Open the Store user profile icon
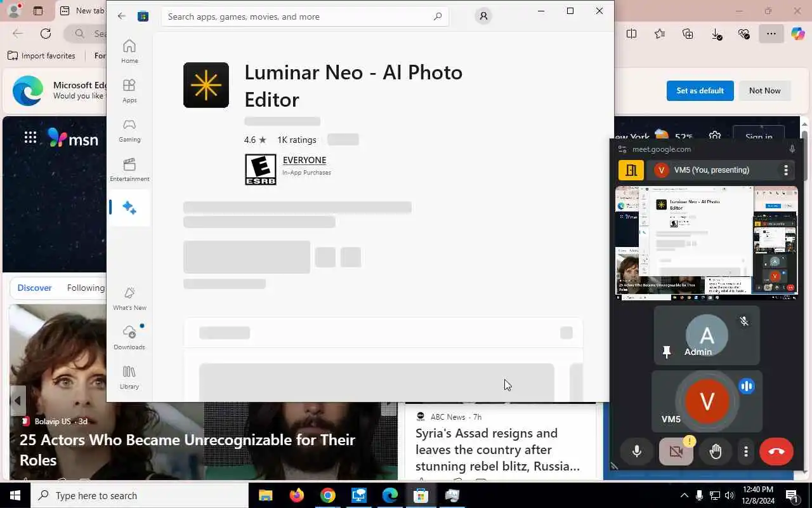 pos(483,17)
